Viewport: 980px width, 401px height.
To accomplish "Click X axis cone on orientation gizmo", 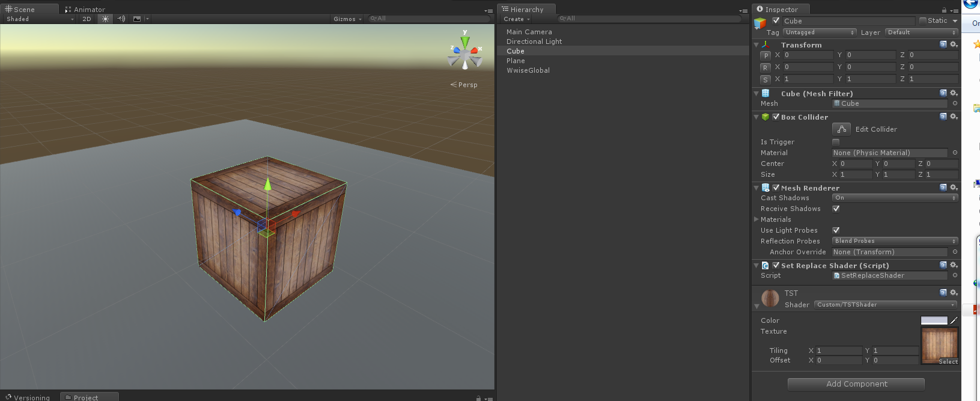I will 475,51.
